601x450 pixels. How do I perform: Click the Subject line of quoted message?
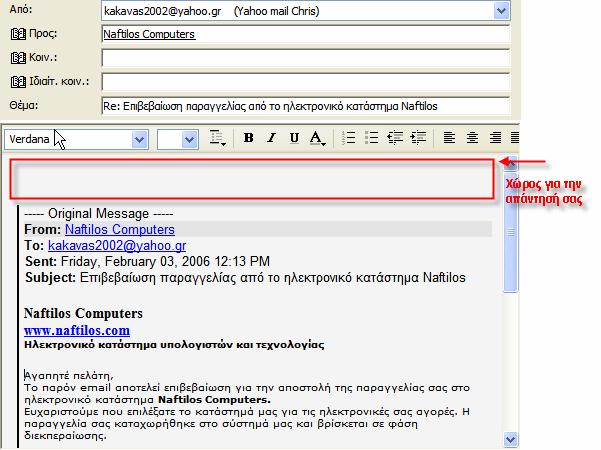(x=245, y=278)
